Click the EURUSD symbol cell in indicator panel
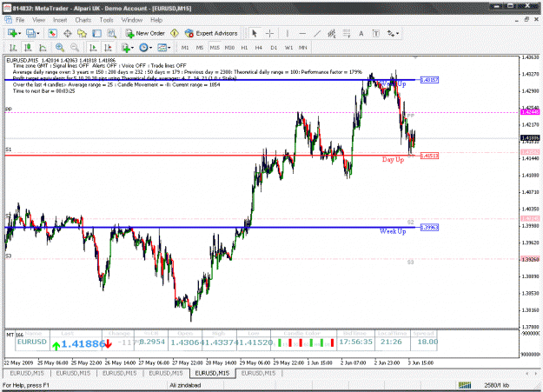This screenshot has width=543, height=392. coord(32,342)
